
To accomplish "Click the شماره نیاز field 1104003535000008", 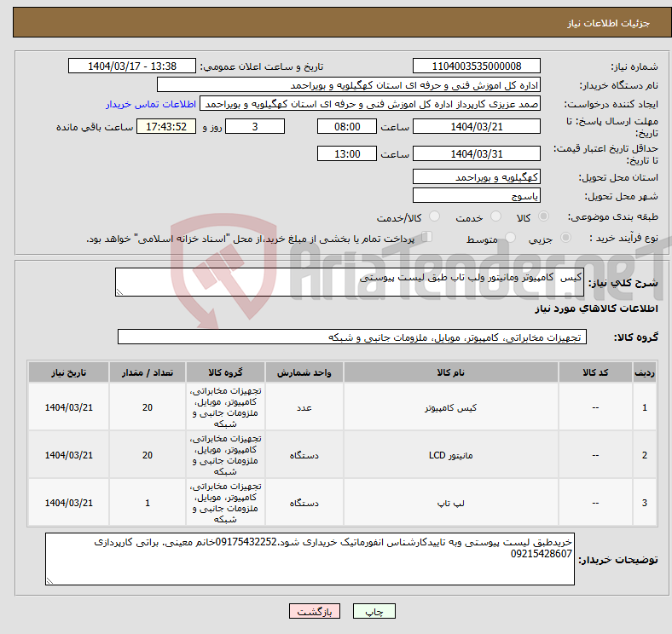I will pyautogui.click(x=476, y=66).
